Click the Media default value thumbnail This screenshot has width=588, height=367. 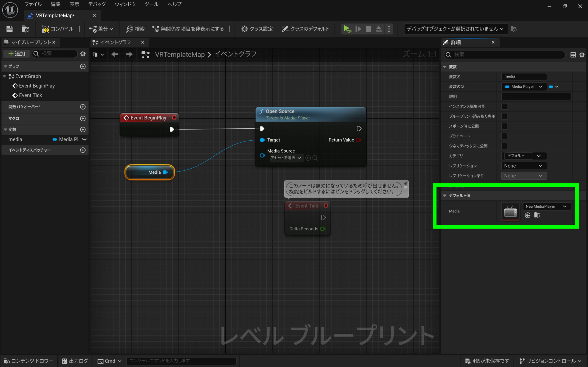pyautogui.click(x=510, y=211)
